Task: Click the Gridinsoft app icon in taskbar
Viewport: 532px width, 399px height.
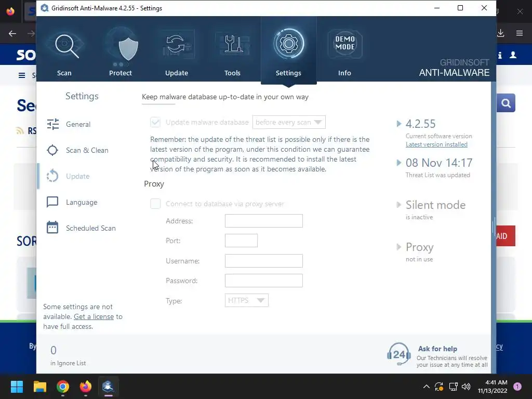Action: [108, 387]
